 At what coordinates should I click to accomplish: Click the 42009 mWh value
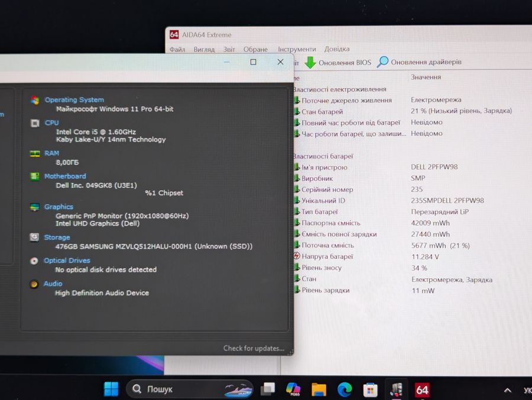[430, 223]
